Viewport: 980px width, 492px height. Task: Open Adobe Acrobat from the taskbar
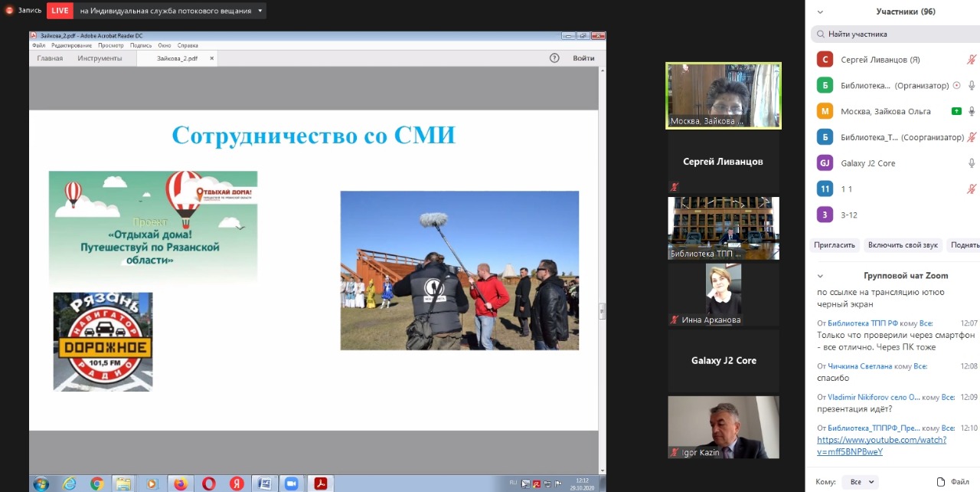(320, 484)
